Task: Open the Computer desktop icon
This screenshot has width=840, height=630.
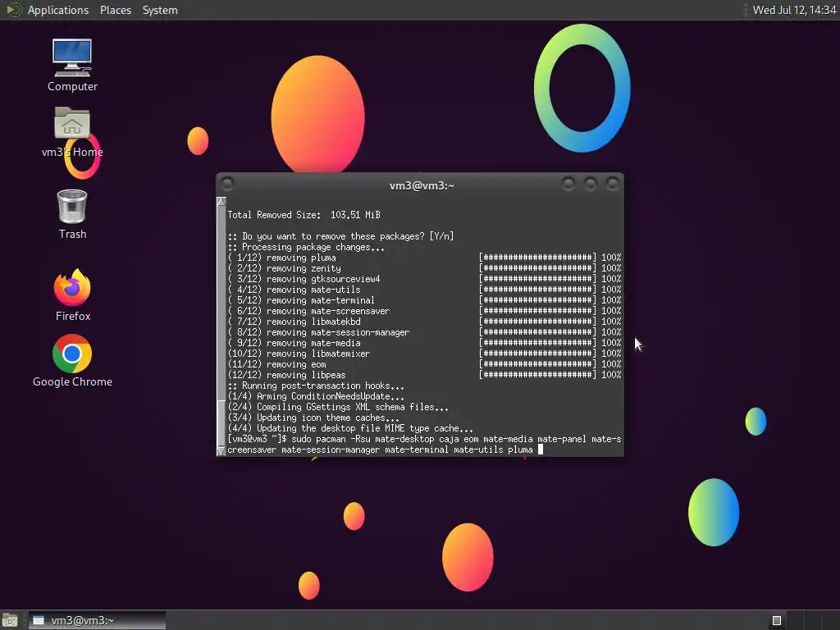Action: pyautogui.click(x=72, y=65)
